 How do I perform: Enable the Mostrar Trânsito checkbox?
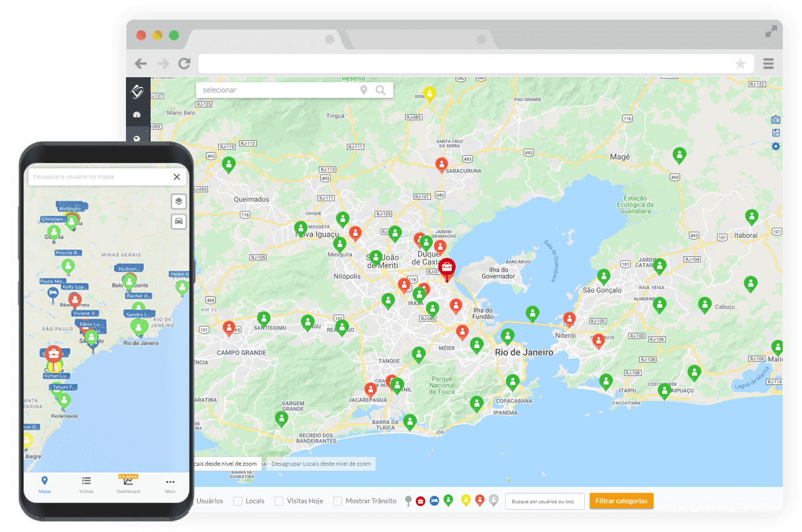337,501
